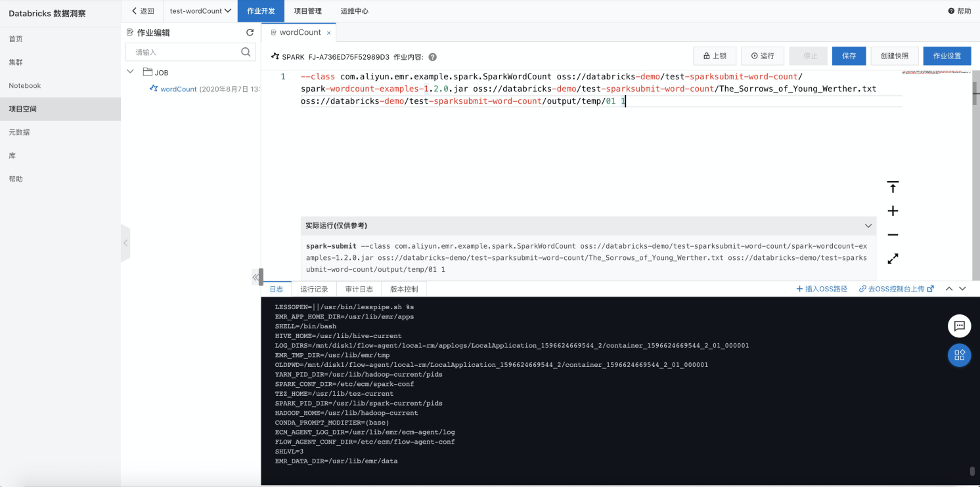The height and width of the screenshot is (487, 980).
Task: Open 帮助 in top right
Action: 960,11
